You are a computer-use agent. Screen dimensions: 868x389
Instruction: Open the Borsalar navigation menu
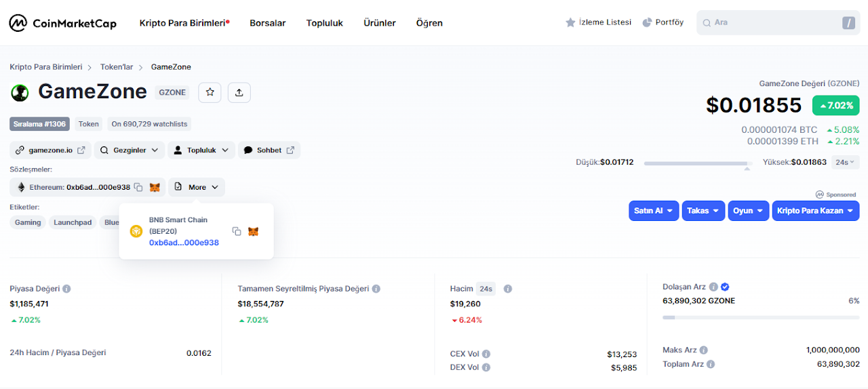coord(268,23)
